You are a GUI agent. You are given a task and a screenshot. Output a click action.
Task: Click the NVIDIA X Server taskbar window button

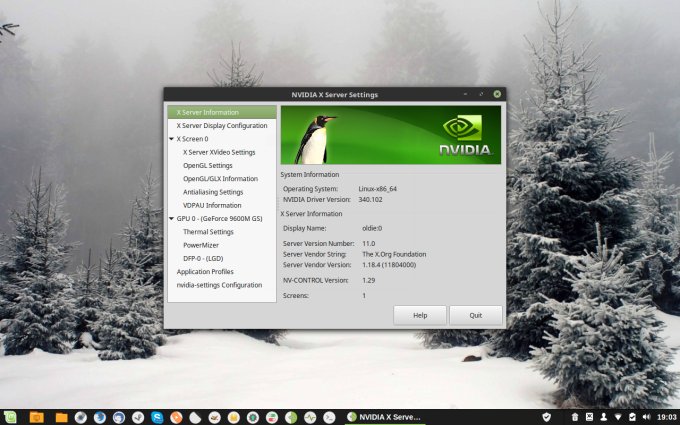385,417
